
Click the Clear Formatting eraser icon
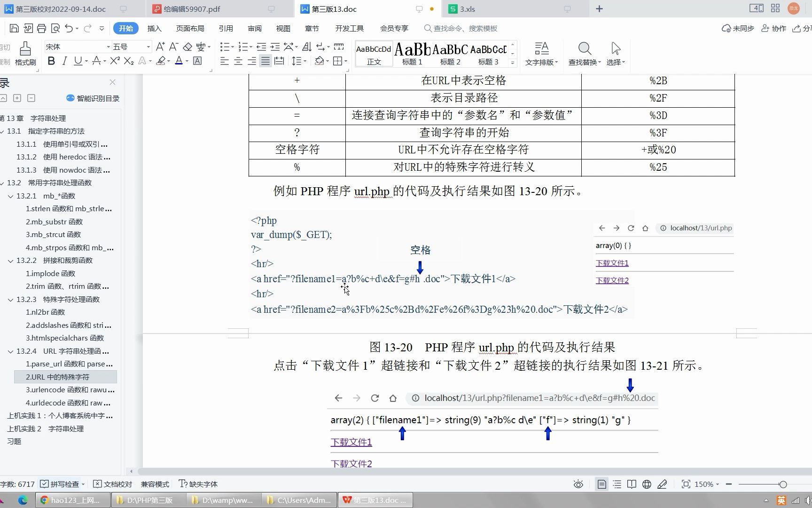[x=187, y=47]
